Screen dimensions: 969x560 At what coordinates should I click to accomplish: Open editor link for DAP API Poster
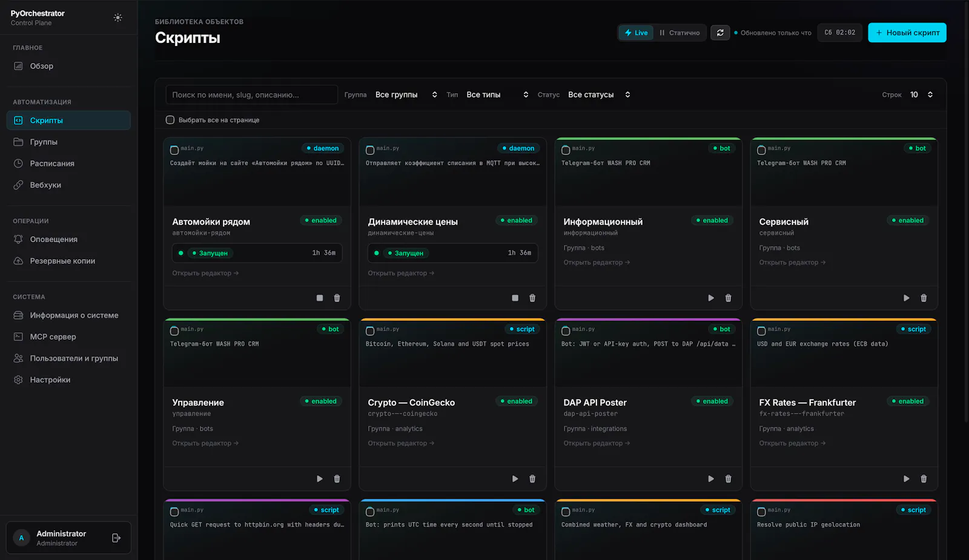click(597, 443)
